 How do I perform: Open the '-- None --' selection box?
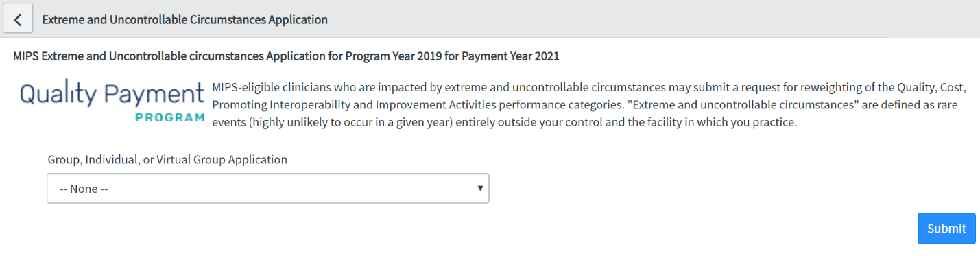coord(267,188)
